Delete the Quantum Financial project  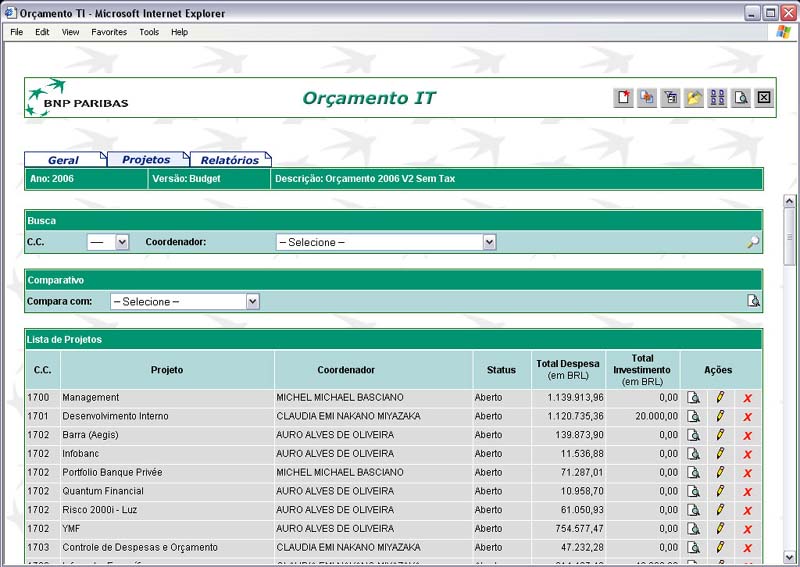[x=747, y=492]
